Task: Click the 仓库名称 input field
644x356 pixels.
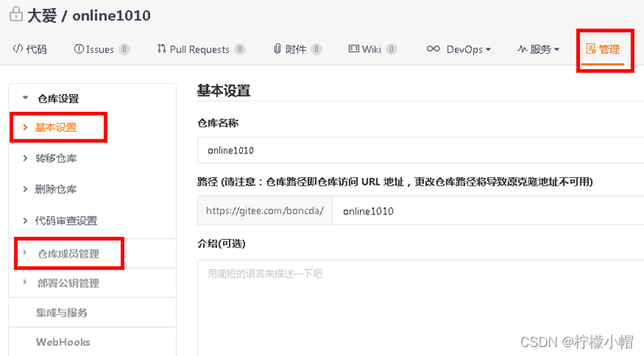Action: pyautogui.click(x=420, y=150)
